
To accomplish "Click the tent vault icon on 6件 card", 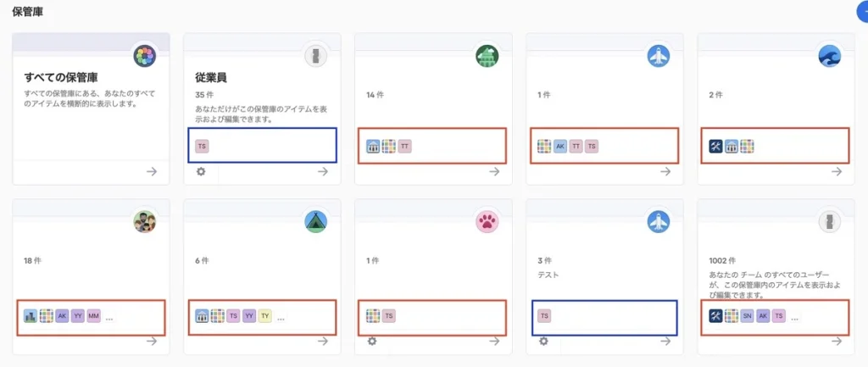I will (316, 222).
